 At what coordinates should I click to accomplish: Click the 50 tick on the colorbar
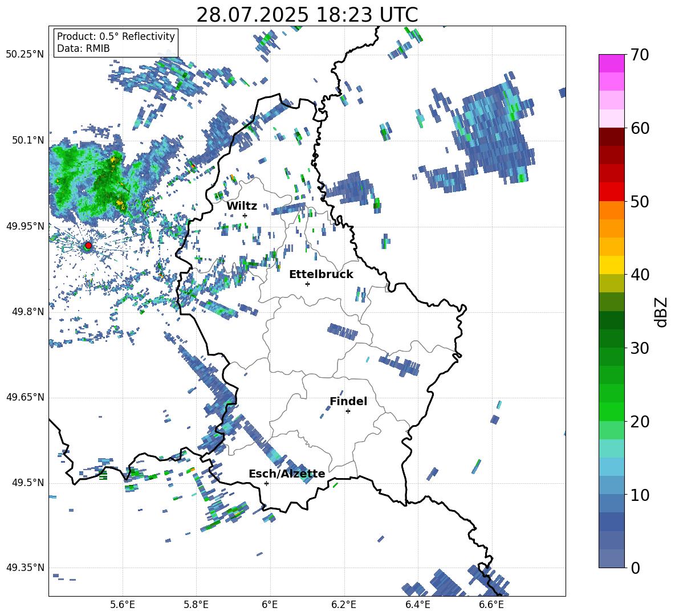[x=640, y=201]
